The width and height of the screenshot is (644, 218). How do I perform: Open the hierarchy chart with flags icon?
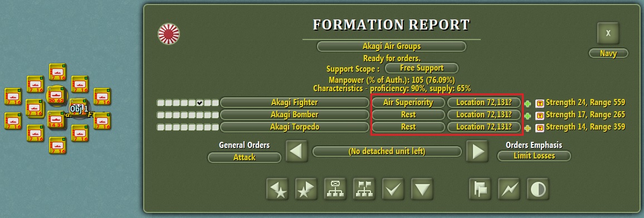(364, 189)
